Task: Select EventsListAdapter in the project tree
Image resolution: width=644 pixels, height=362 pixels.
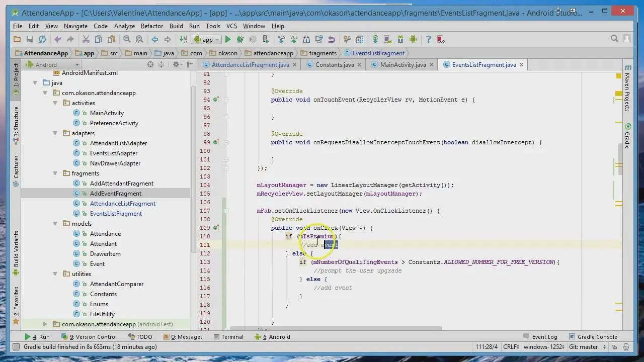Action: click(x=113, y=153)
